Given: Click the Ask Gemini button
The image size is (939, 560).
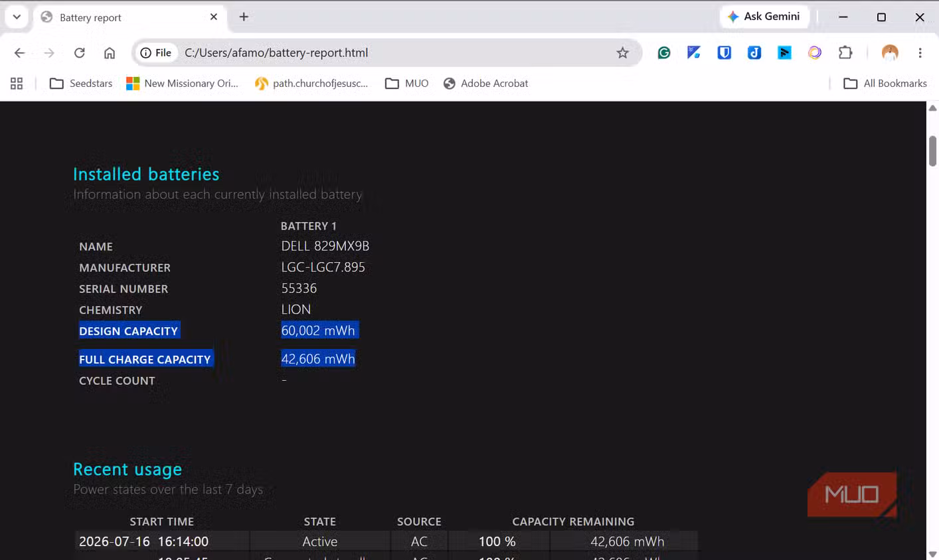Looking at the screenshot, I should (764, 17).
